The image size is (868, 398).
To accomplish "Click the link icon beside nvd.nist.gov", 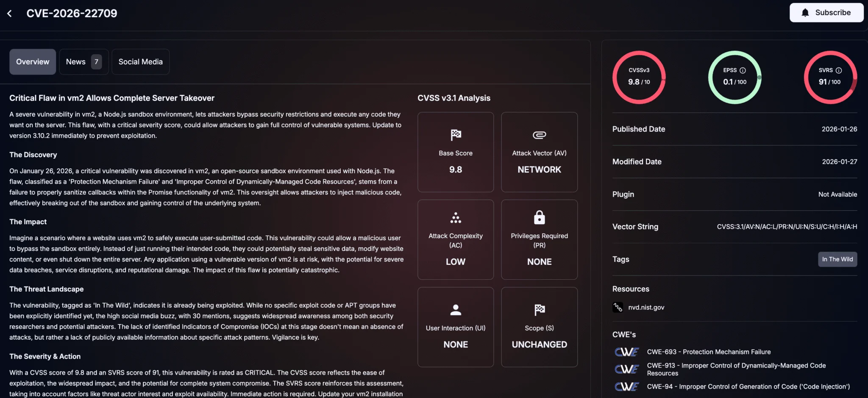I will click(x=618, y=307).
